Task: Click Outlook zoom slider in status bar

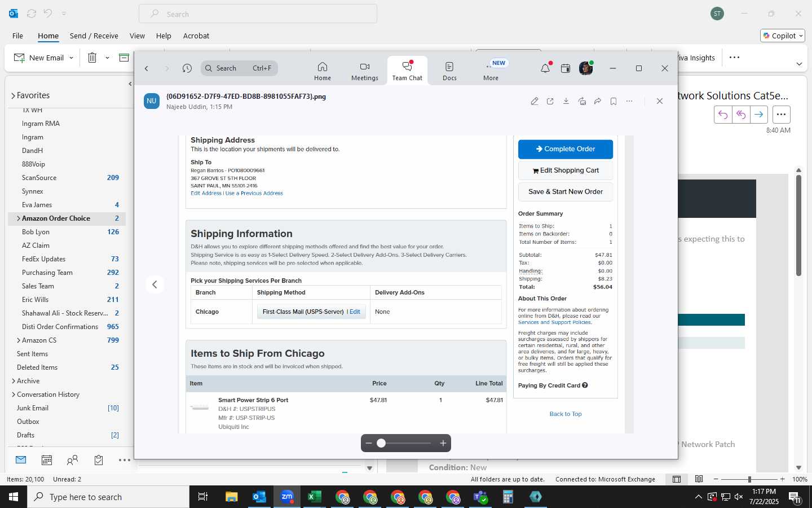Action: point(749,479)
